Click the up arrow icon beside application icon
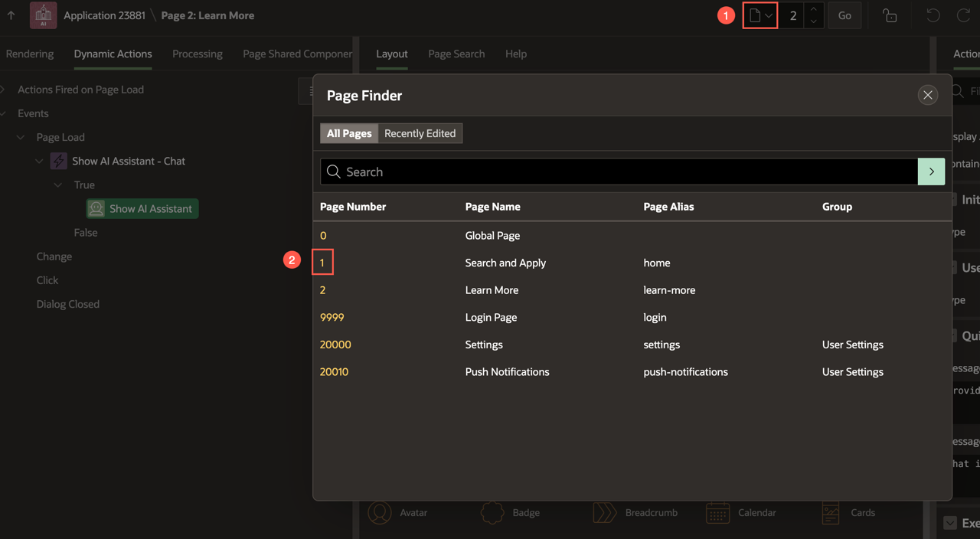The height and width of the screenshot is (539, 980). click(x=11, y=15)
